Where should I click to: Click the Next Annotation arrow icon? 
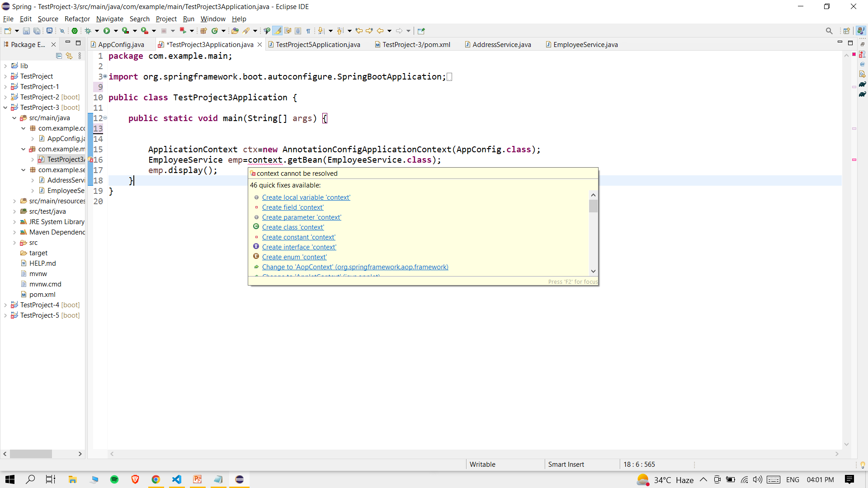coord(321,31)
